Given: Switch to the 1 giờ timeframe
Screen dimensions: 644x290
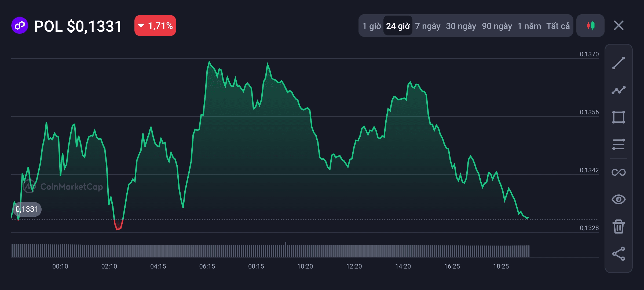Looking at the screenshot, I should pyautogui.click(x=371, y=26).
